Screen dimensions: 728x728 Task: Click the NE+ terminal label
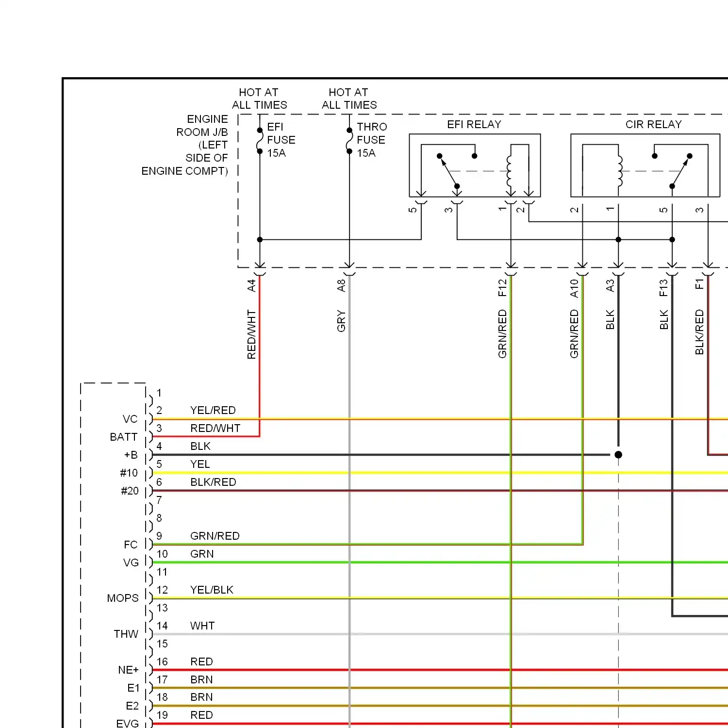click(x=128, y=670)
